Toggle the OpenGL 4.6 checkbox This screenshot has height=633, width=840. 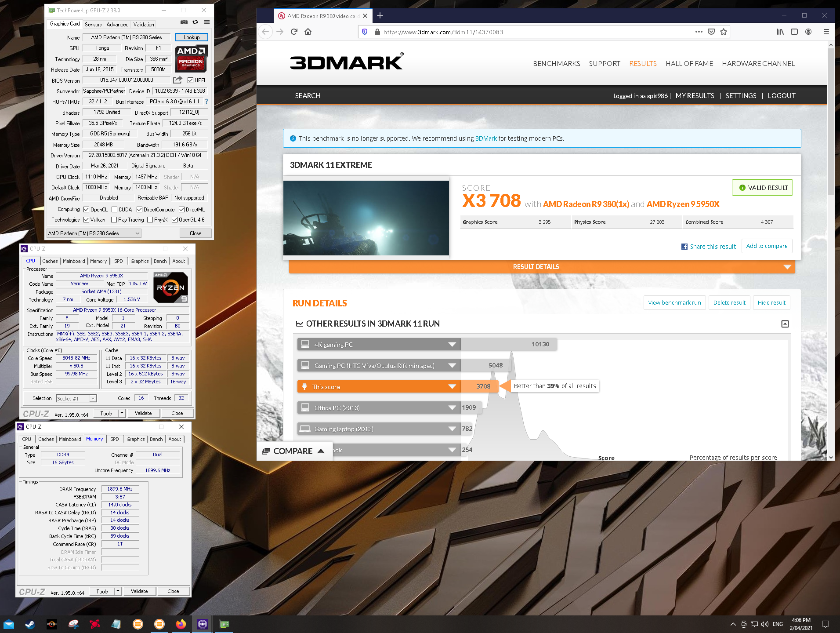point(175,219)
